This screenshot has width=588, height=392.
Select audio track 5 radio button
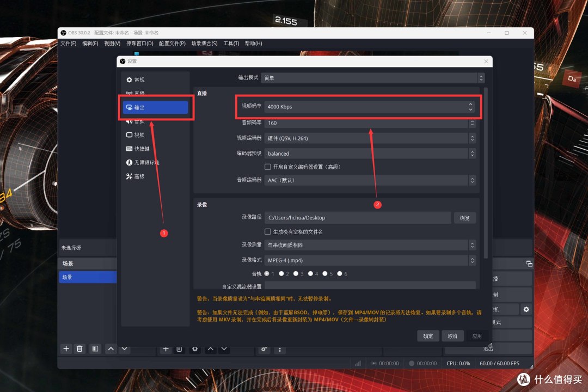(325, 274)
